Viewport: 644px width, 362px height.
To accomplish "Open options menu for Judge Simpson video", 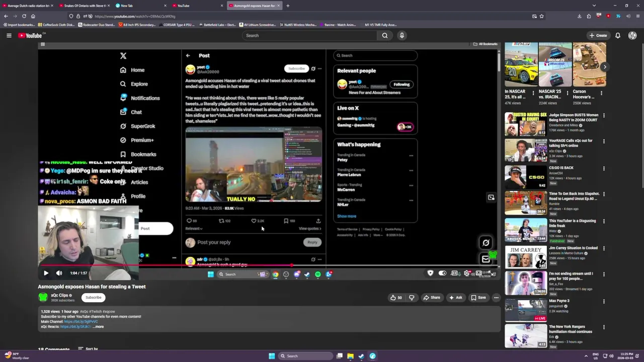I will pyautogui.click(x=604, y=116).
